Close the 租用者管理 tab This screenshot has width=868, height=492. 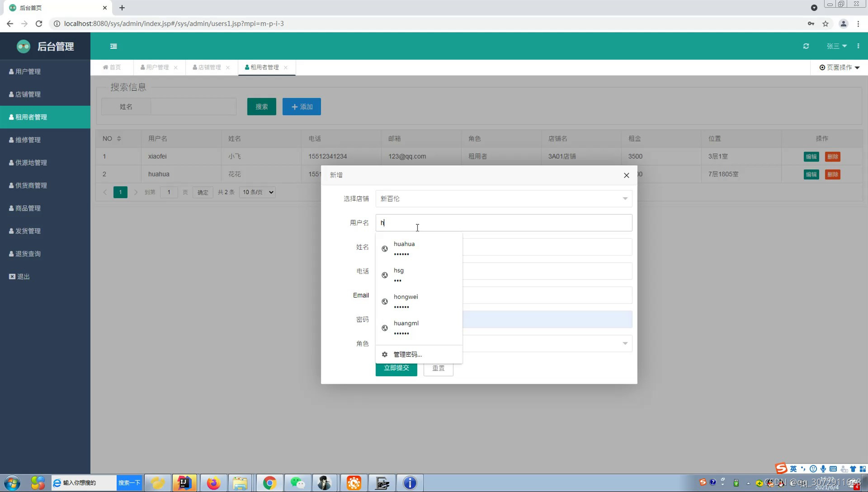point(286,67)
